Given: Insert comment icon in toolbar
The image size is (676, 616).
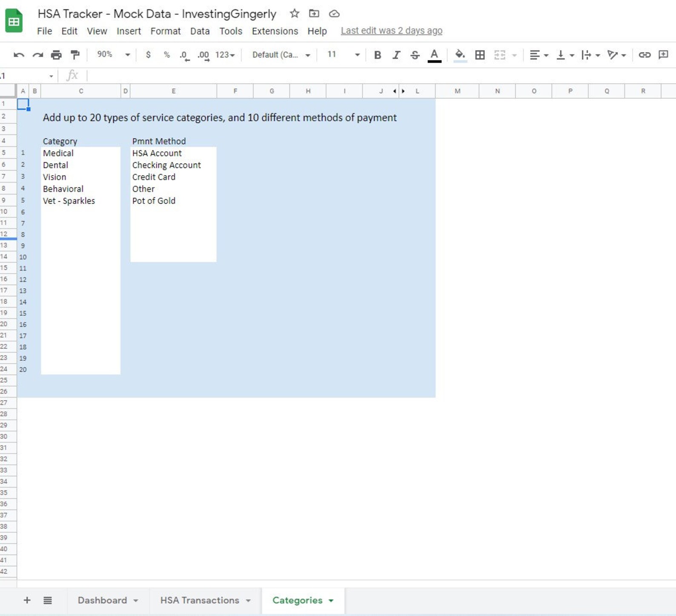Looking at the screenshot, I should point(663,55).
